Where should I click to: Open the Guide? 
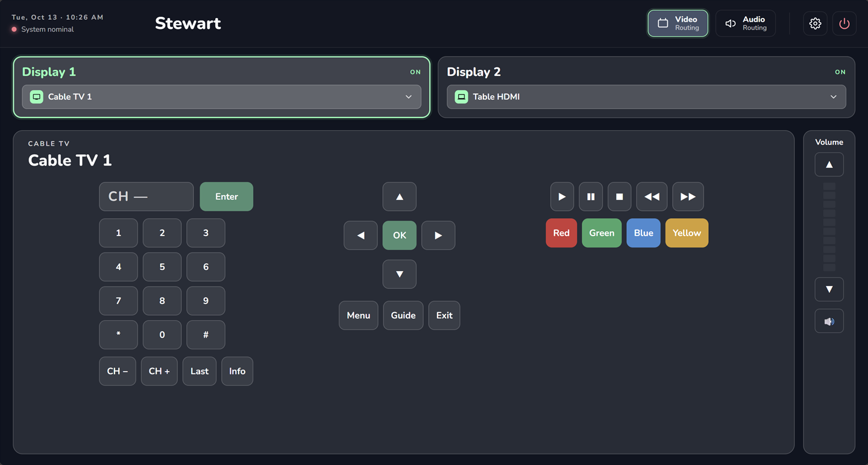403,316
